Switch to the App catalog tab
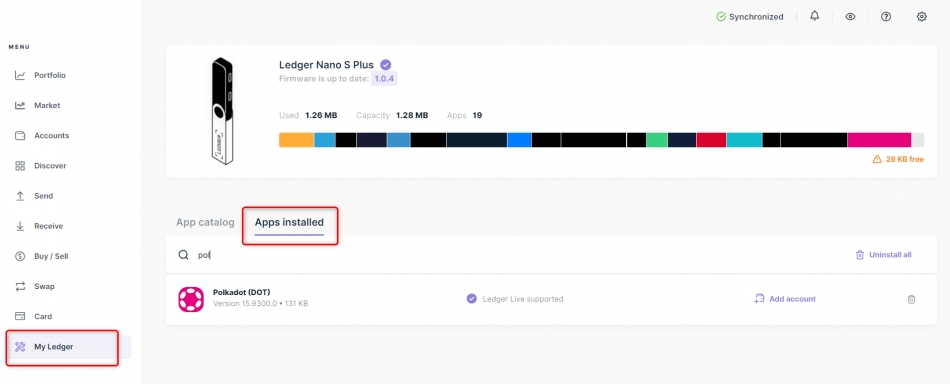The image size is (950, 384). point(205,222)
